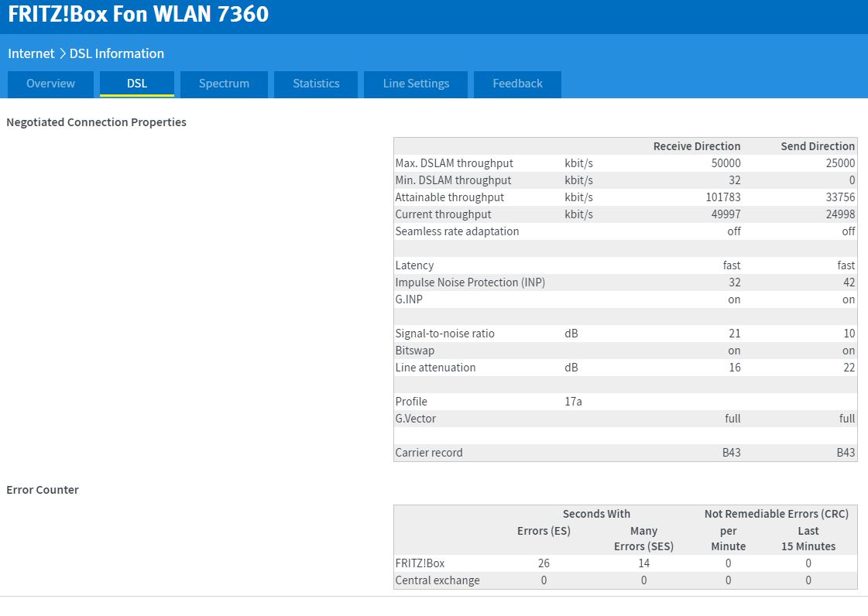Click the FRITZ!Box Fon WLAN 7360 title

[139, 15]
